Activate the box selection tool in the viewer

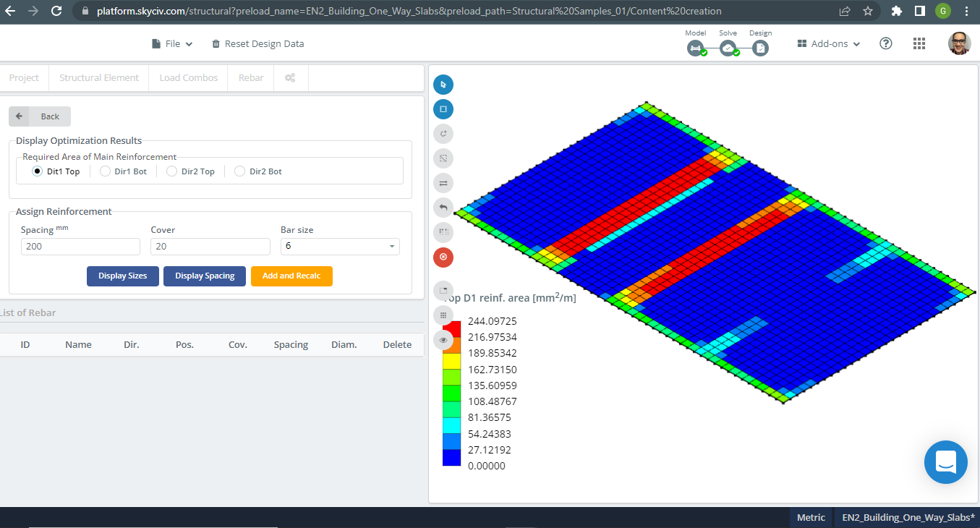[x=443, y=108]
